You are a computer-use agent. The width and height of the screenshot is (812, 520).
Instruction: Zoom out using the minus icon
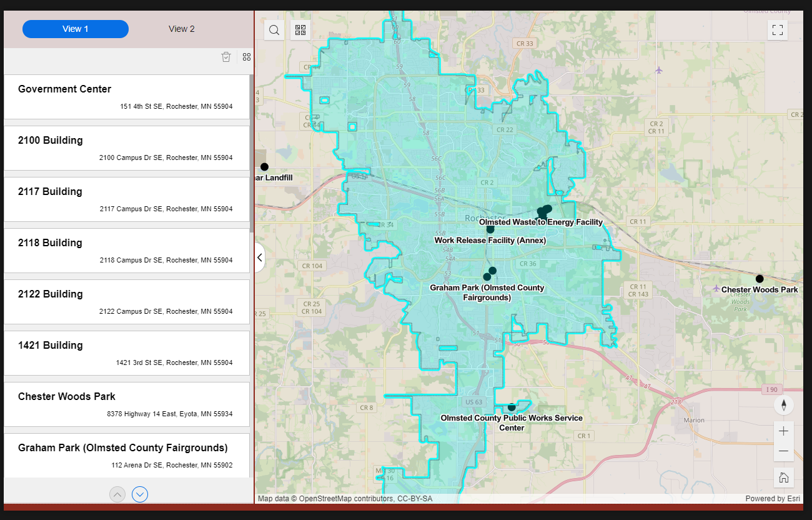click(x=783, y=451)
